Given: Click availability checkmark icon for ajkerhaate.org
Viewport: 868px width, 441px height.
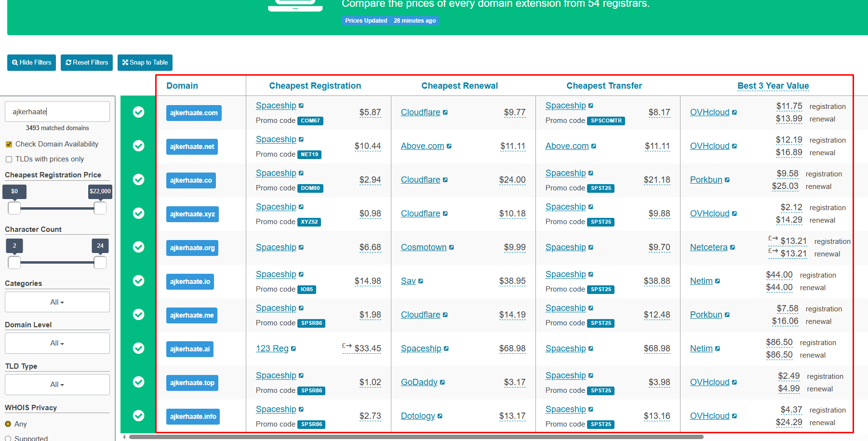Looking at the screenshot, I should click(x=138, y=247).
